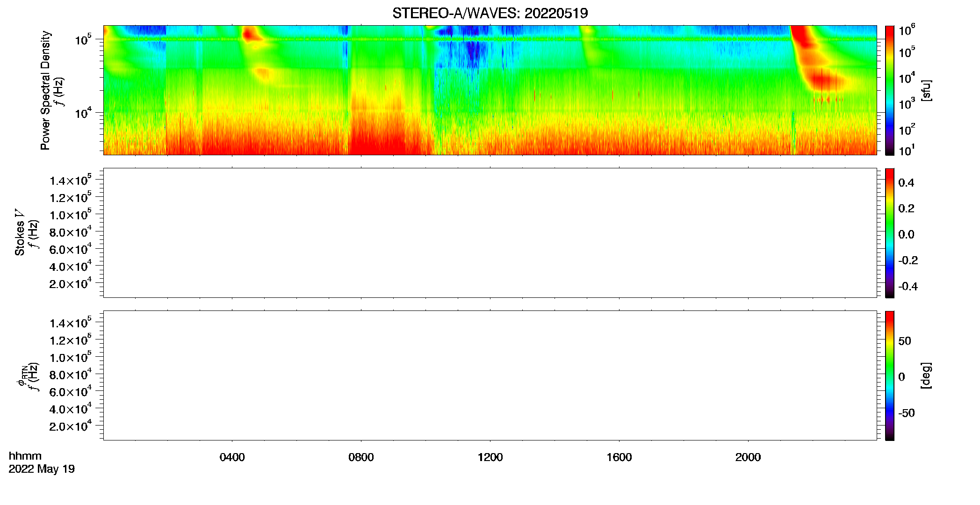Image resolution: width=980 pixels, height=505 pixels.
Task: Click the power spectral density color bar
Action: click(890, 90)
